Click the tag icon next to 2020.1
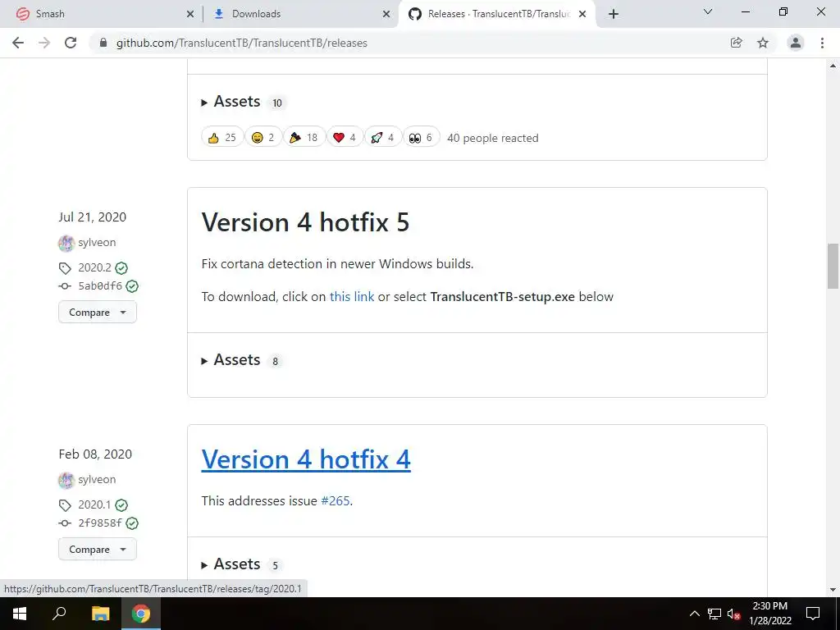Screen dimensions: 840x630 [x=65, y=505]
